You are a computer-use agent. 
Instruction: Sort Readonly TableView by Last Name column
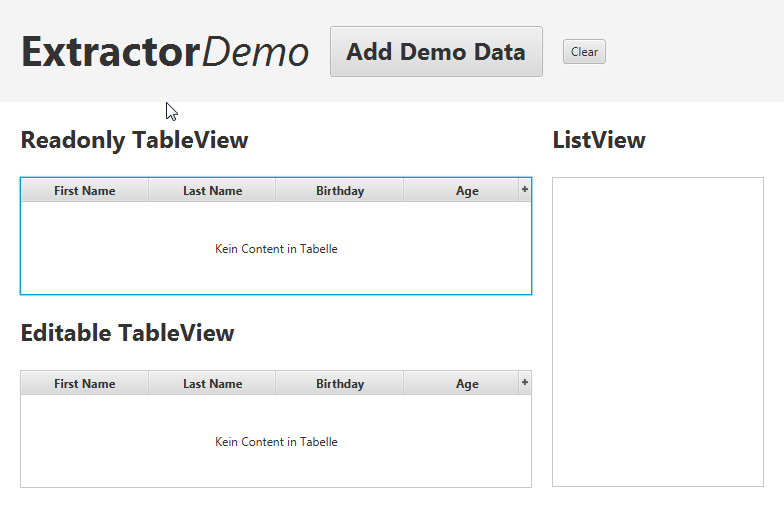(x=212, y=190)
